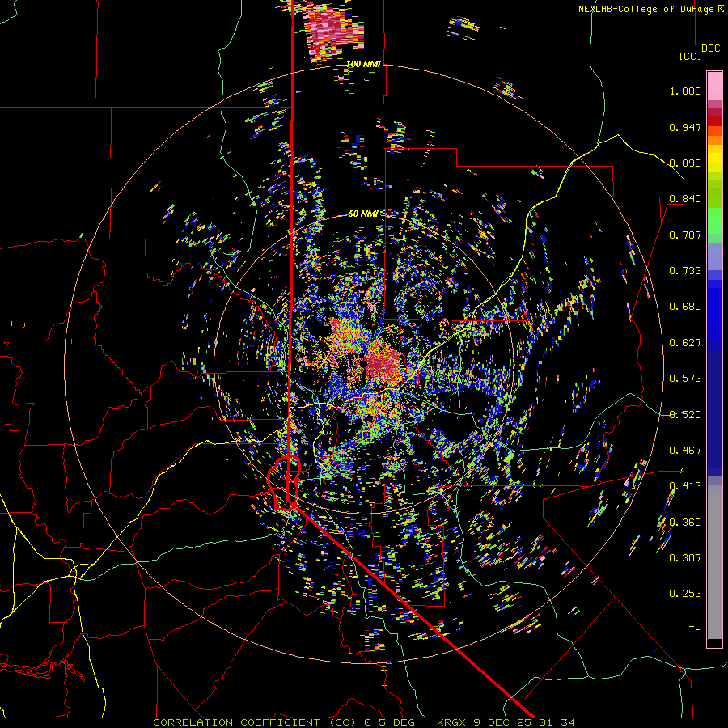The width and height of the screenshot is (728, 728).
Task: Click the 100 NMI range ring label
Action: [x=363, y=64]
